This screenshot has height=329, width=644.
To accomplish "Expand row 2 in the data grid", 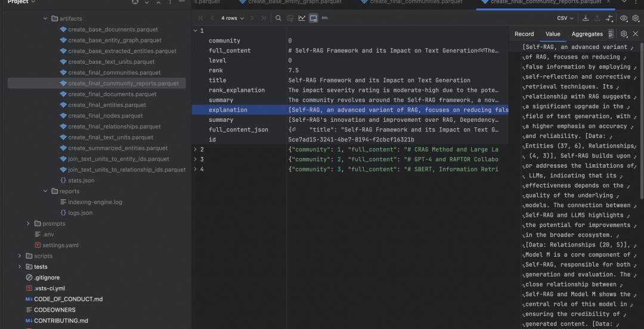I will point(196,149).
